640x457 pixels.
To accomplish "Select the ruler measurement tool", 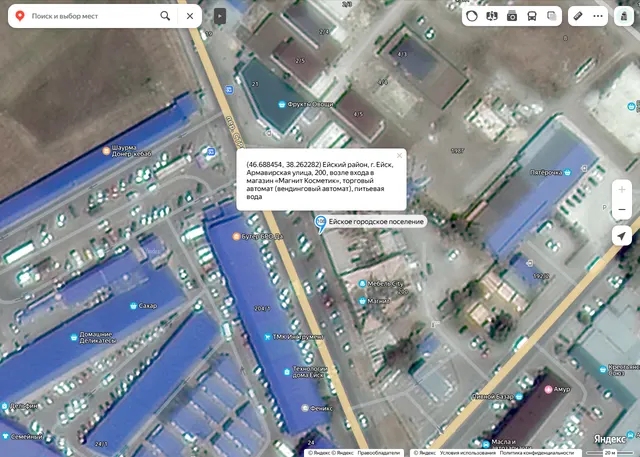I will tap(578, 16).
